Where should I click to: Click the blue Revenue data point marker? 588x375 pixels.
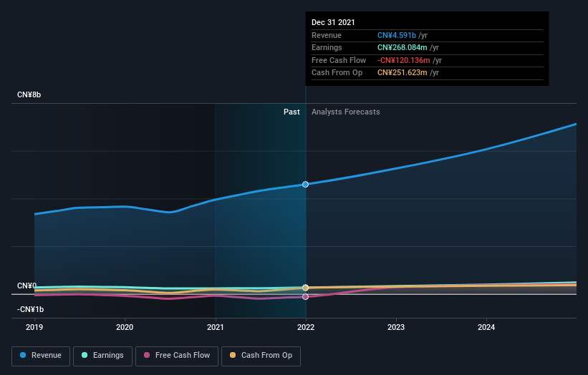tap(306, 185)
